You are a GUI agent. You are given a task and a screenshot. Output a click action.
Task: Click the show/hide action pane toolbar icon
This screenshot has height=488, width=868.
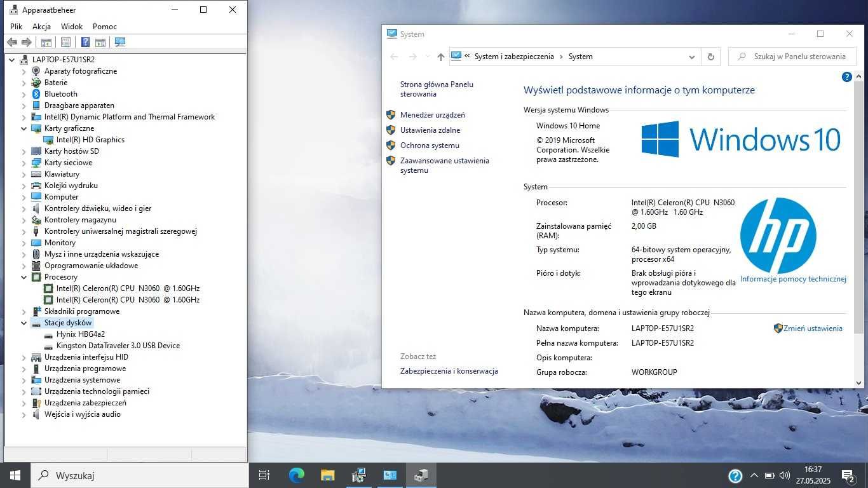(x=100, y=42)
